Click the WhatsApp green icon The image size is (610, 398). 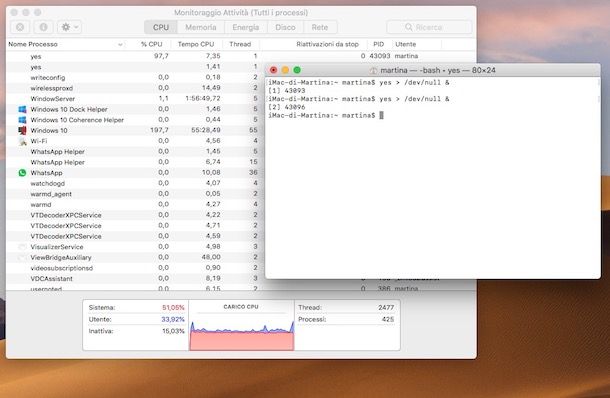[x=23, y=173]
